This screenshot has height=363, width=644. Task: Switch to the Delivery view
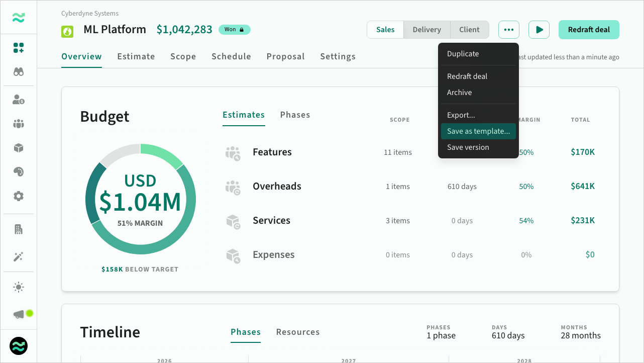point(426,30)
